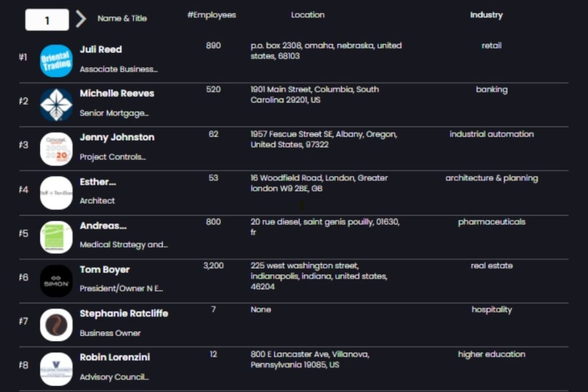Click the Location column header
588x392 pixels.
(x=307, y=15)
